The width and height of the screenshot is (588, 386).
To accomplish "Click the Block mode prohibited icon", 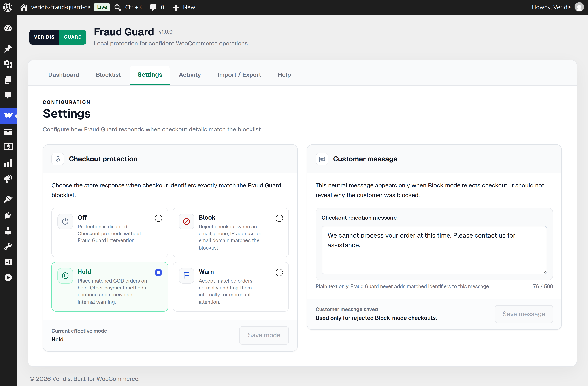I will click(187, 221).
